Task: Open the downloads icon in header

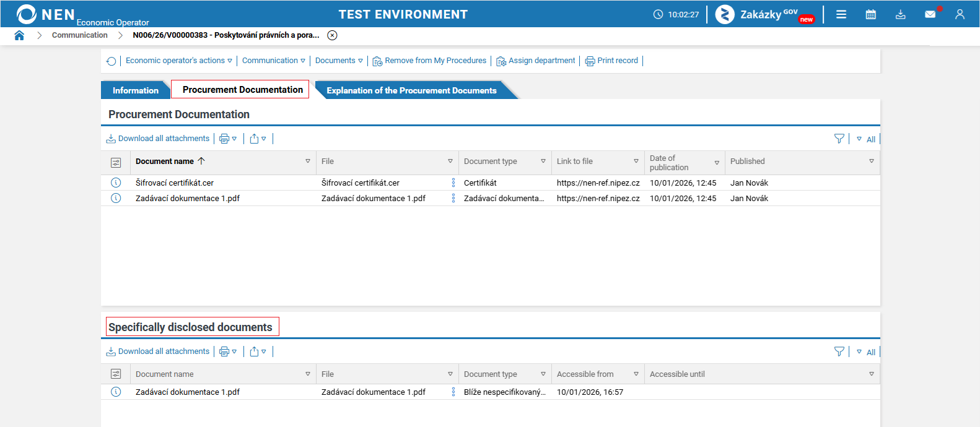Action: [x=901, y=14]
